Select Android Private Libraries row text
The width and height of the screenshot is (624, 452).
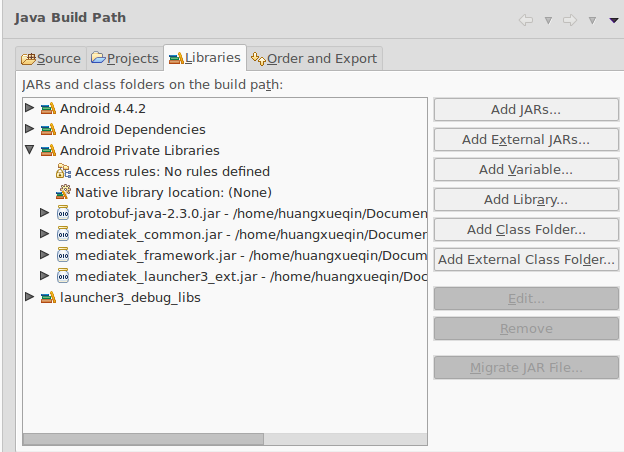(x=140, y=150)
